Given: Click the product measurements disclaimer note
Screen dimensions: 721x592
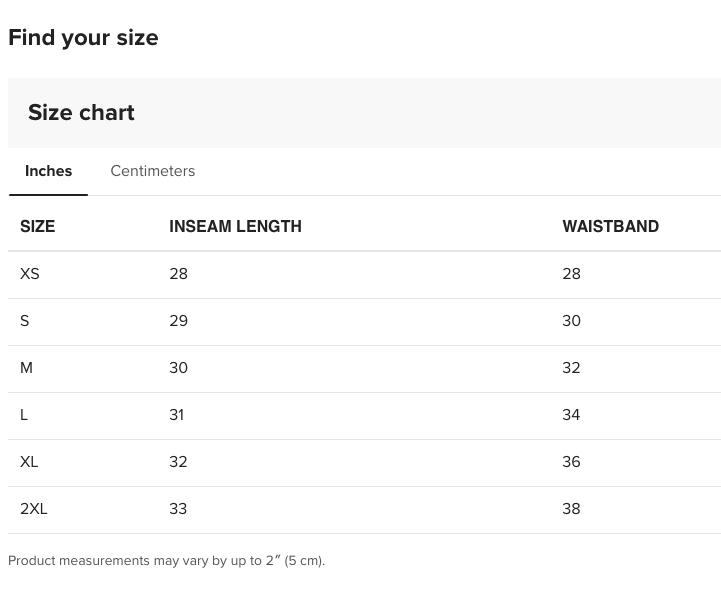Looking at the screenshot, I should 166,561.
